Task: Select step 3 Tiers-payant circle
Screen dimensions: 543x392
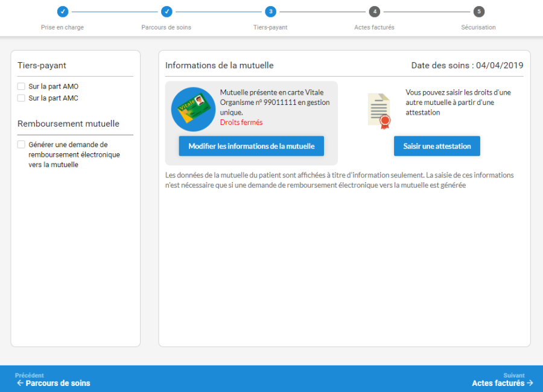Action: pyautogui.click(x=271, y=11)
